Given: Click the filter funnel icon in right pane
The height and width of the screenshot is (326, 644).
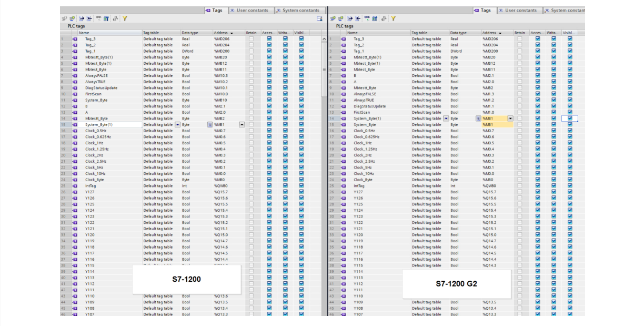Looking at the screenshot, I should tap(393, 18).
